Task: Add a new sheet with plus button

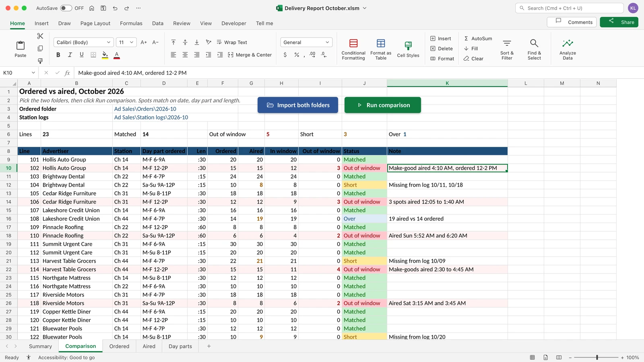Action: pyautogui.click(x=209, y=346)
